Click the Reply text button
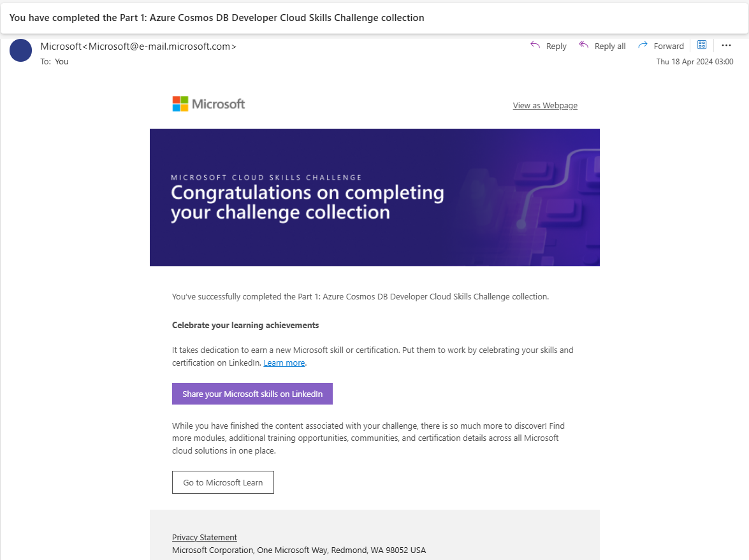Viewport: 749px width, 560px height. click(556, 47)
